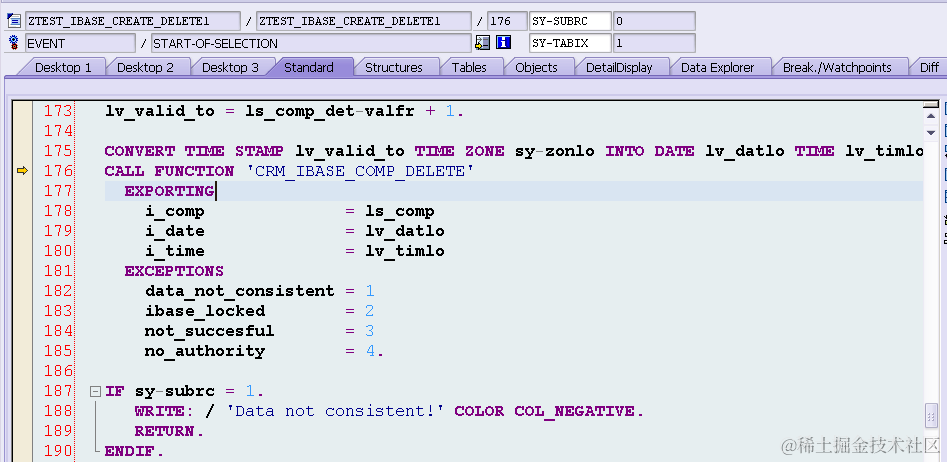Click the COL_NEGATIVE keyword on line 188
This screenshot has width=947, height=462.
574,411
